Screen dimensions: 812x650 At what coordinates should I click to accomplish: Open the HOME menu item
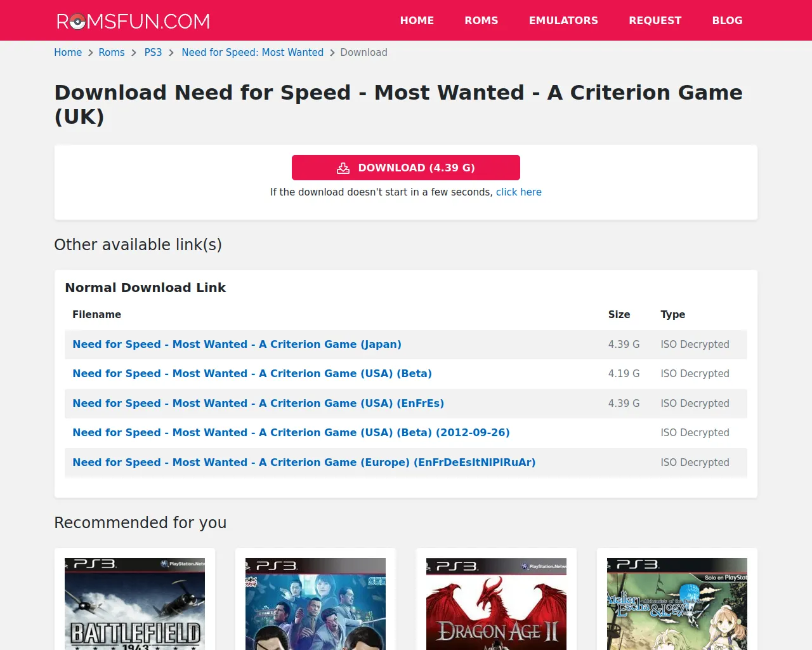[417, 20]
